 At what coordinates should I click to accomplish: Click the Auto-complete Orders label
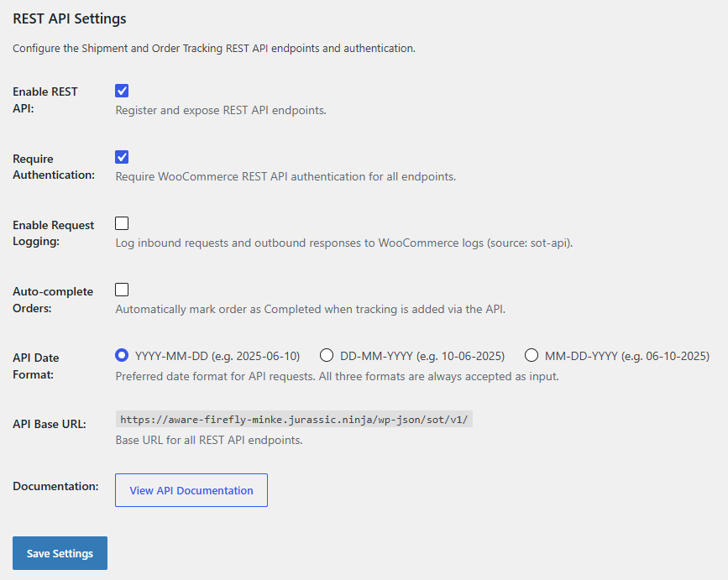tap(52, 300)
